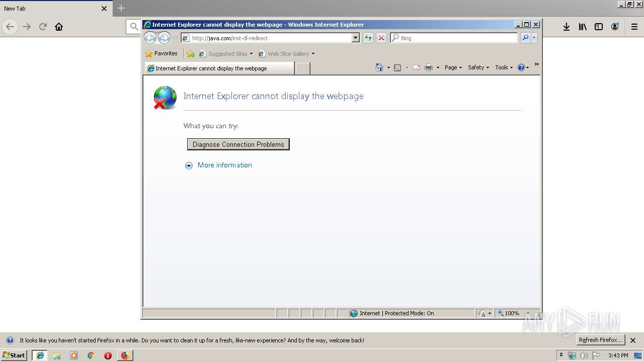
Task: Expand command bar overflow chevron
Action: (x=536, y=64)
